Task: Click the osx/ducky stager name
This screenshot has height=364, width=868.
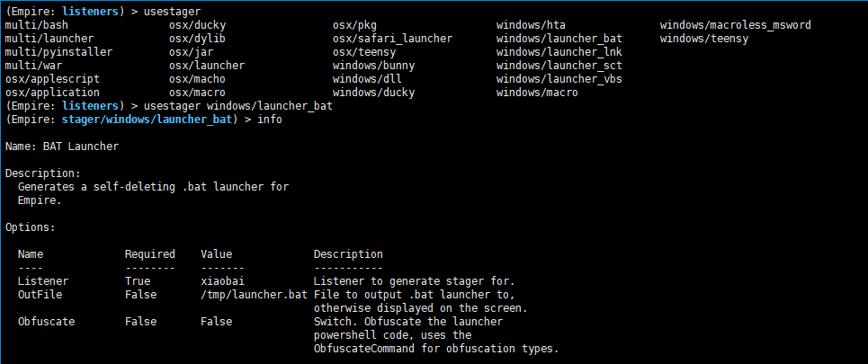Action: click(x=197, y=25)
